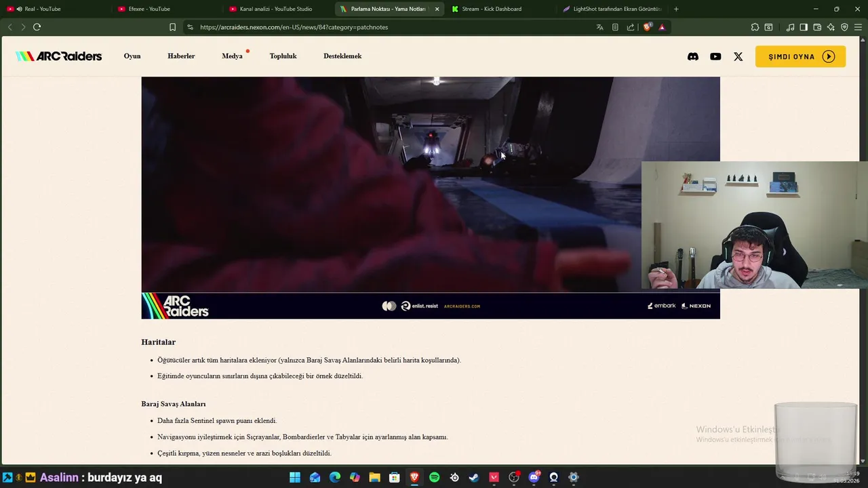868x488 pixels.
Task: Open the Medya menu item
Action: tap(232, 56)
